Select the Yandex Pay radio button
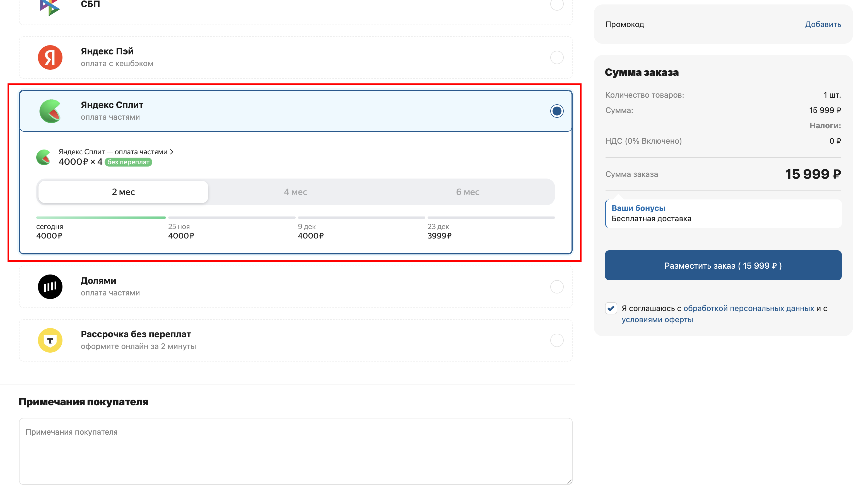Viewport: 868px width, 496px height. point(556,57)
